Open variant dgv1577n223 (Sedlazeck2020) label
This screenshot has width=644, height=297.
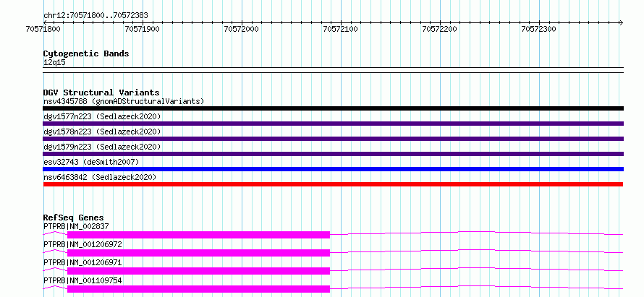click(102, 116)
